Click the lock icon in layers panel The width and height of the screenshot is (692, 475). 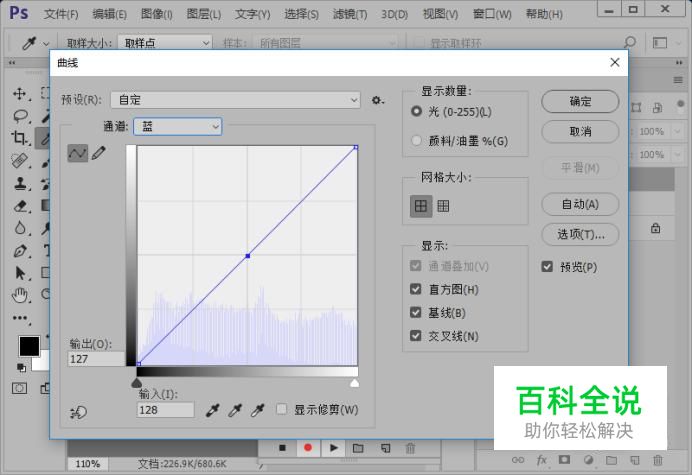[655, 228]
